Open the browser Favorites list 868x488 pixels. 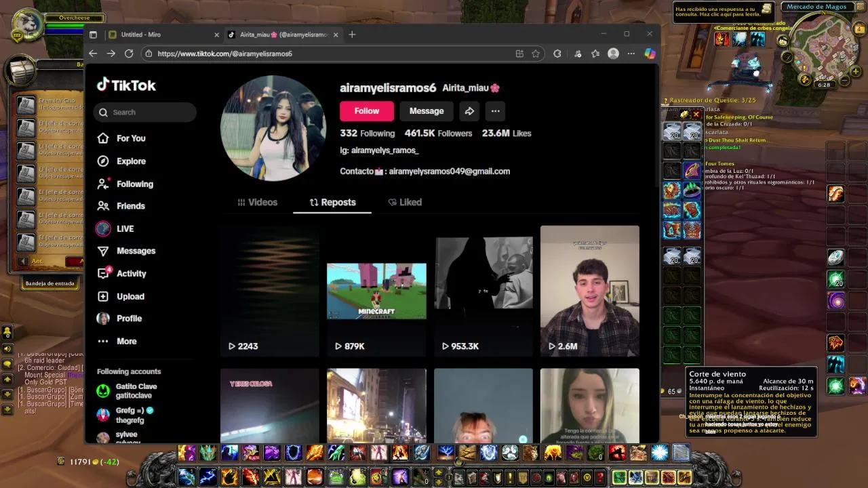click(x=595, y=54)
